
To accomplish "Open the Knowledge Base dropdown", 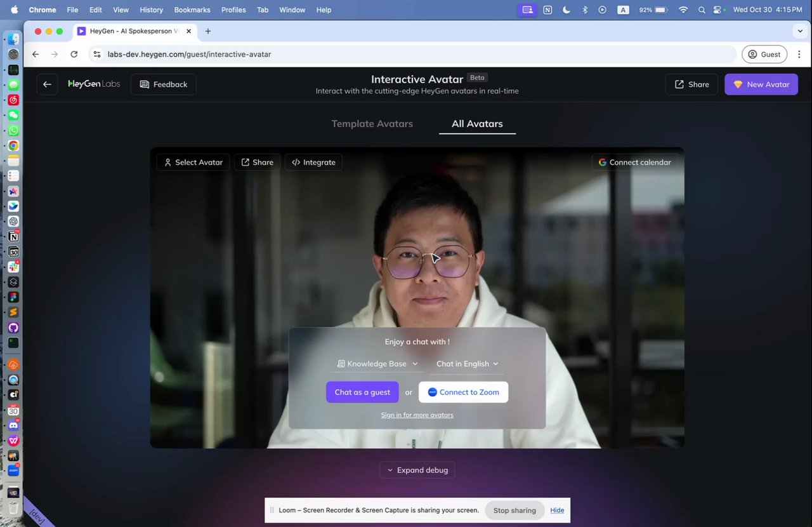I will point(377,364).
